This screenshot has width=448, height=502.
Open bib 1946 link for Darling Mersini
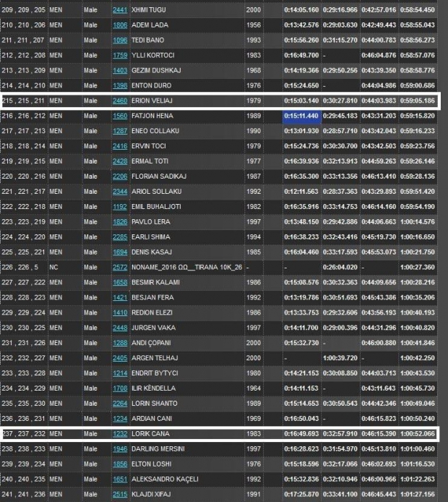click(x=120, y=448)
